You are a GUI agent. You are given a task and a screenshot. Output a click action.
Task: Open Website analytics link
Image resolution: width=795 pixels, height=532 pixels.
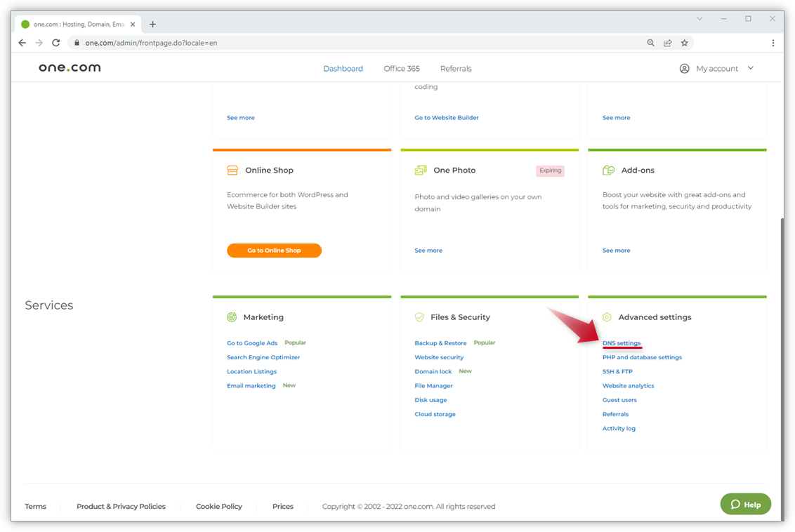(x=628, y=385)
